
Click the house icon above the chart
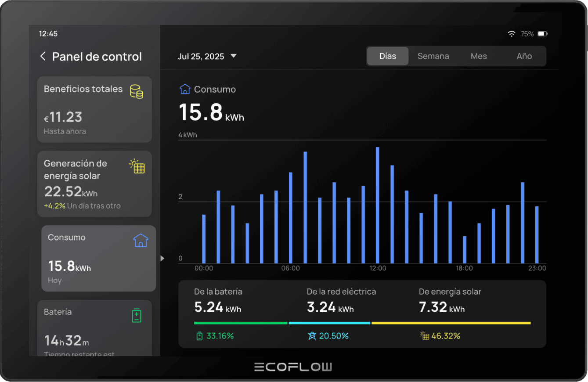pos(185,89)
